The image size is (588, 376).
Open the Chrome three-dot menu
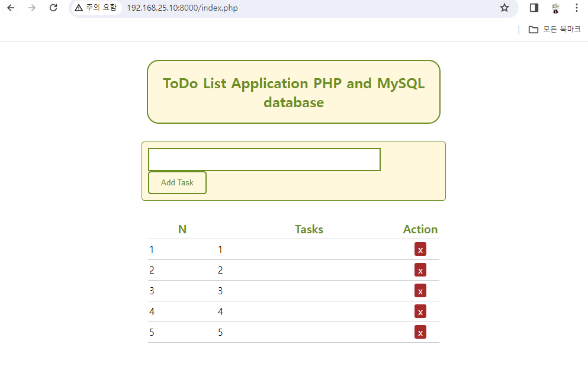576,8
